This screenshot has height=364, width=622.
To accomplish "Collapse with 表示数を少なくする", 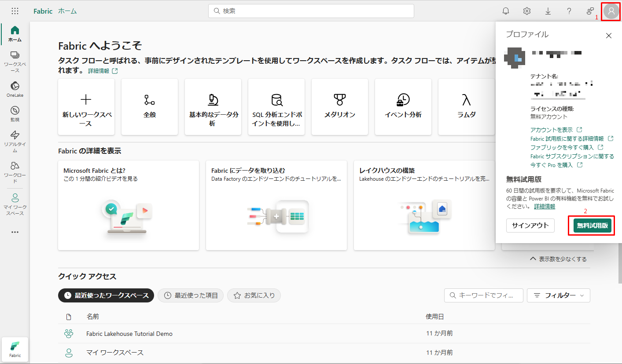I will 558,259.
